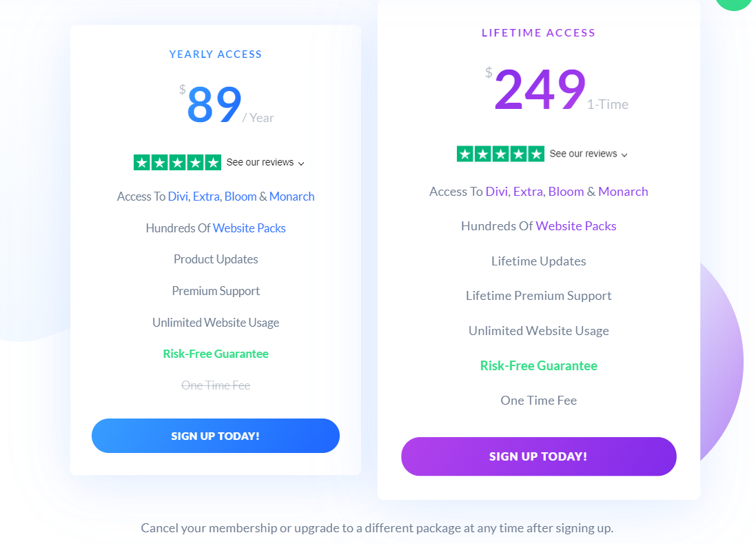Open the Divi link in Yearly Access

pyautogui.click(x=177, y=197)
